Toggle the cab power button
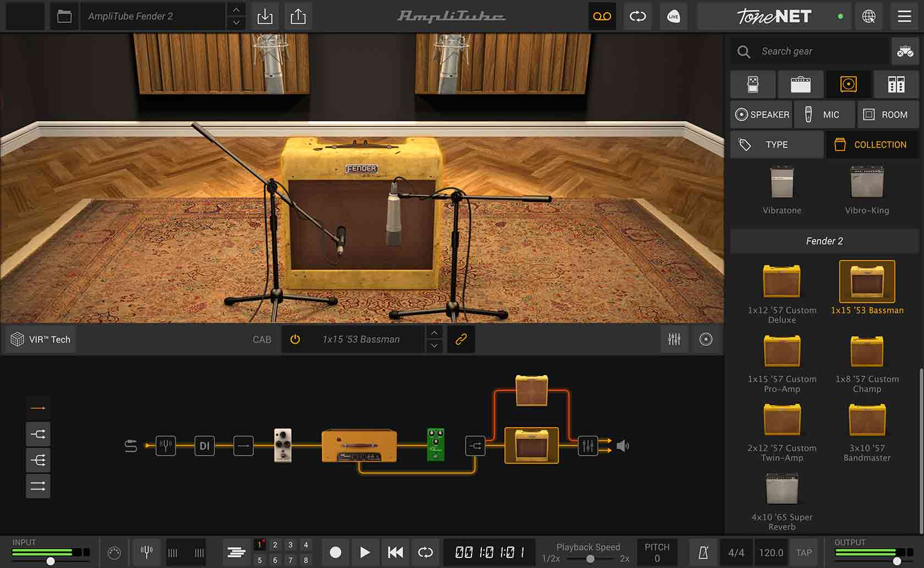Viewport: 924px width, 568px height. pyautogui.click(x=295, y=340)
